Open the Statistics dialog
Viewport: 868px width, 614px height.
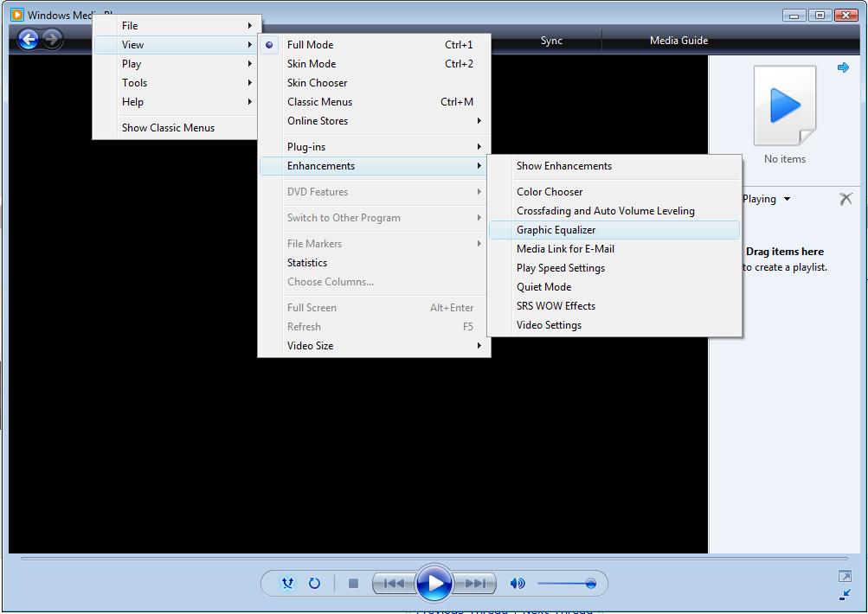click(375, 263)
